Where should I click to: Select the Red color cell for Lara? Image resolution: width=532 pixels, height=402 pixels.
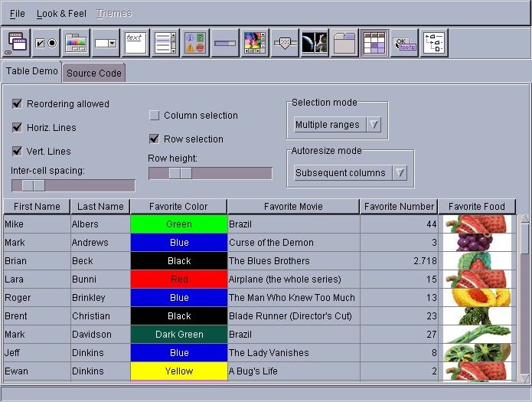coord(179,279)
